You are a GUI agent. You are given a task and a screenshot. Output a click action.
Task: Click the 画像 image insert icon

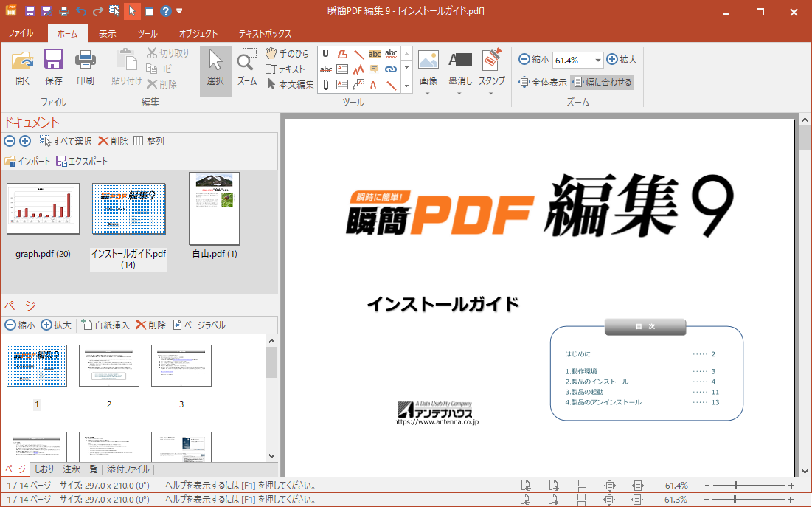point(428,60)
